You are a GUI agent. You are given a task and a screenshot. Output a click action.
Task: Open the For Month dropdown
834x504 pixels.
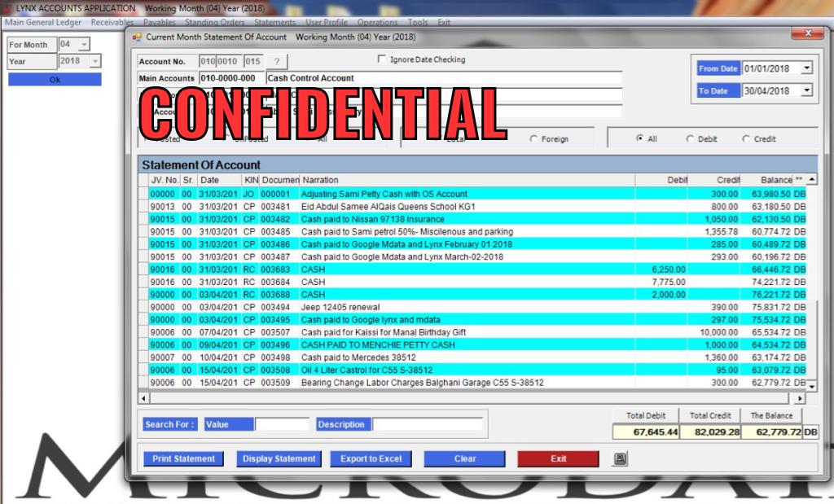pos(84,44)
